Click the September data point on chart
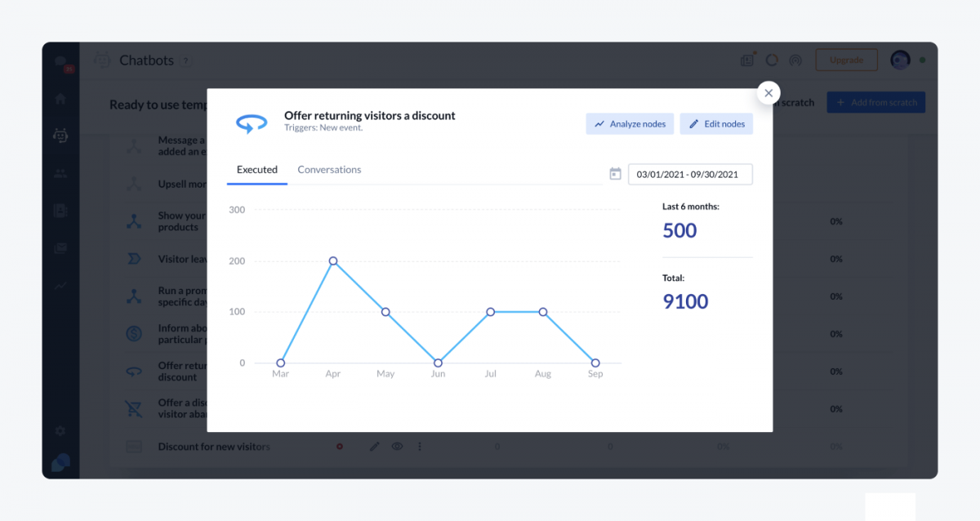Viewport: 980px width, 521px height. coord(595,363)
